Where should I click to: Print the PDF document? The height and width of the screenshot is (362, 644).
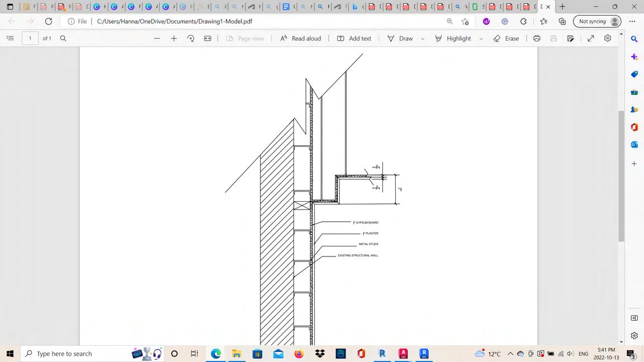click(x=537, y=39)
